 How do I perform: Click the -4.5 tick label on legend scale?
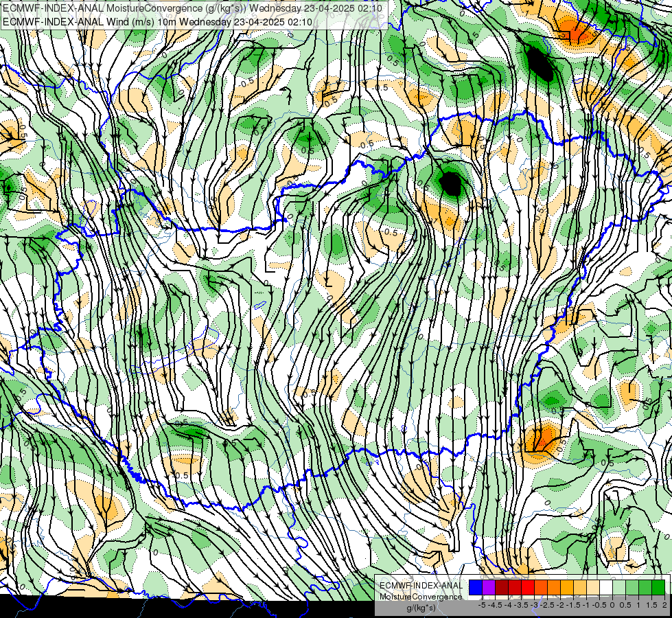click(495, 605)
